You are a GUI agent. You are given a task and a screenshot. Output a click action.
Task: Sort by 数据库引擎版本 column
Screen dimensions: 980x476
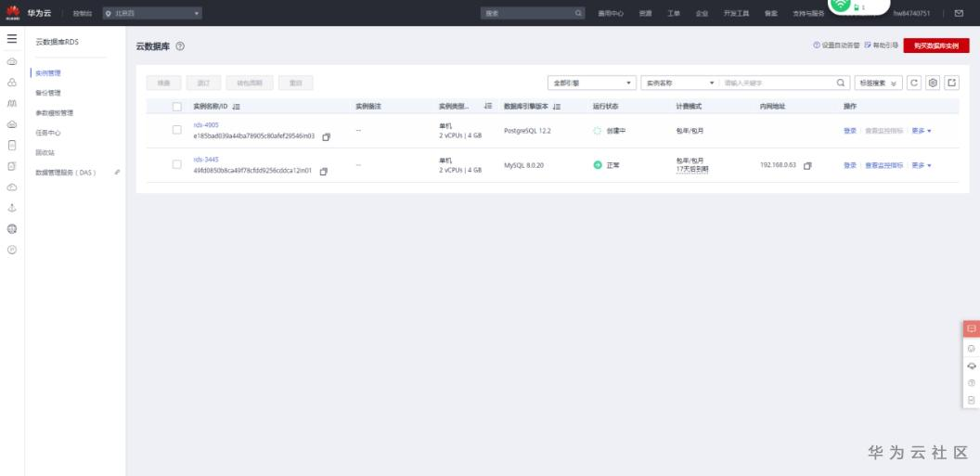[557, 107]
